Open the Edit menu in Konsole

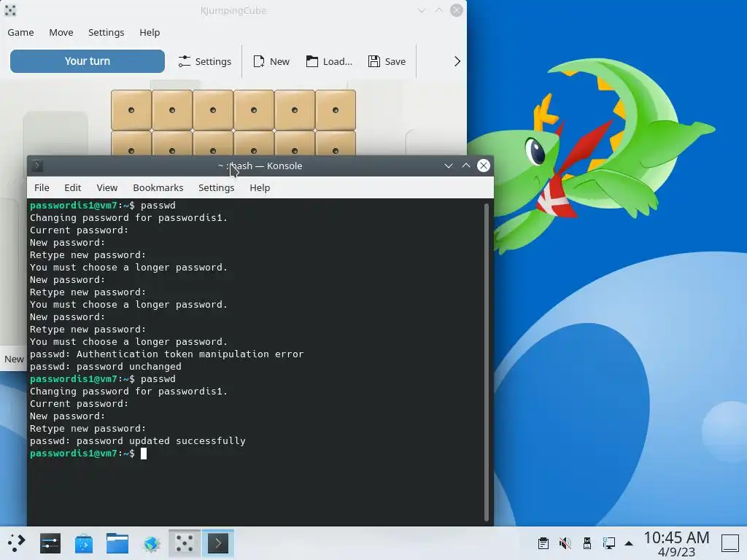tap(73, 187)
